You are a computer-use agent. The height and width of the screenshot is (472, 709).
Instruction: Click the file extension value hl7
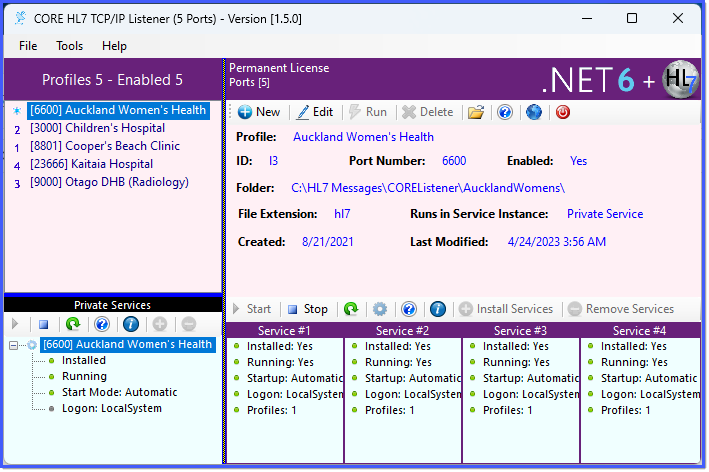pos(342,214)
